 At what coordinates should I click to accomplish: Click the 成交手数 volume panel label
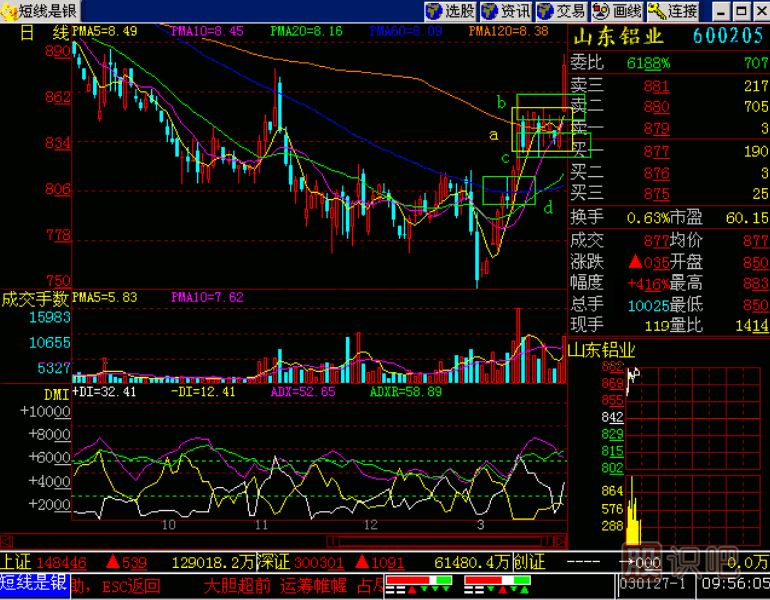pyautogui.click(x=35, y=298)
